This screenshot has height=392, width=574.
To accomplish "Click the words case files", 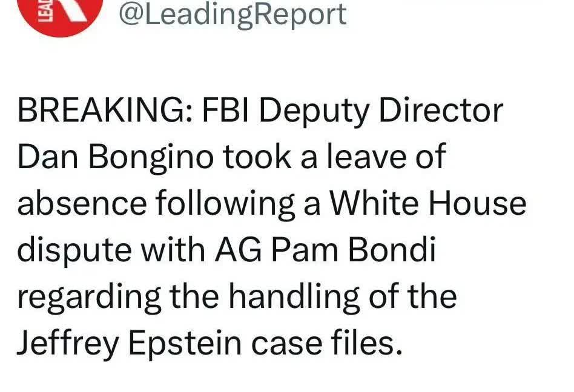I will pos(326,344).
